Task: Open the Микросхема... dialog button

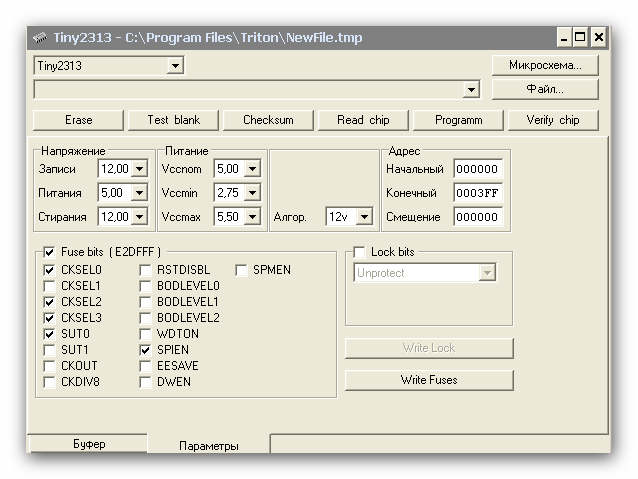Action: tap(545, 66)
